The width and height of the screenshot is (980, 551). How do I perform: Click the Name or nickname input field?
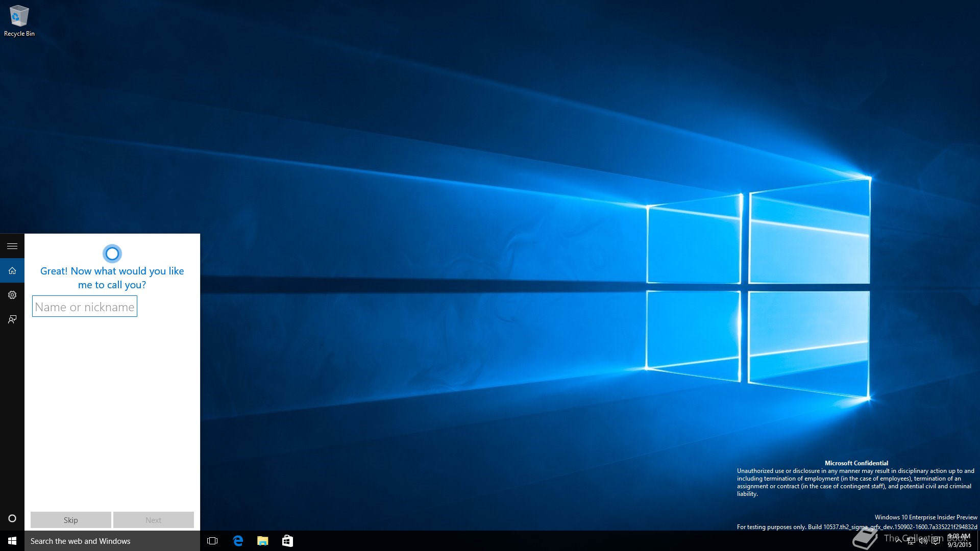coord(85,306)
